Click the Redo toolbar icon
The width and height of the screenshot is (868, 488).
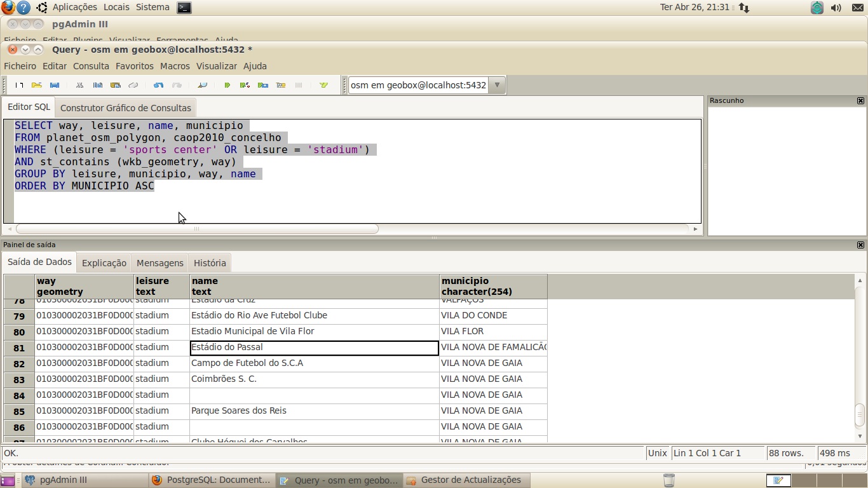point(177,85)
